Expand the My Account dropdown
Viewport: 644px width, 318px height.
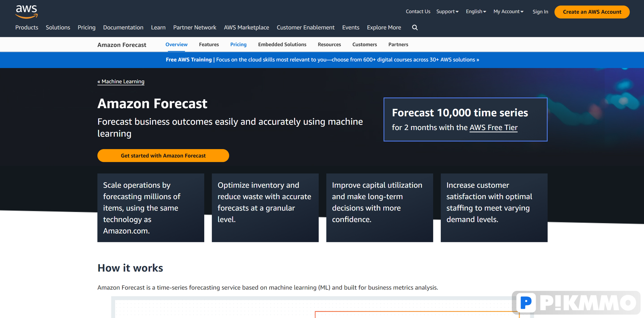pos(508,11)
